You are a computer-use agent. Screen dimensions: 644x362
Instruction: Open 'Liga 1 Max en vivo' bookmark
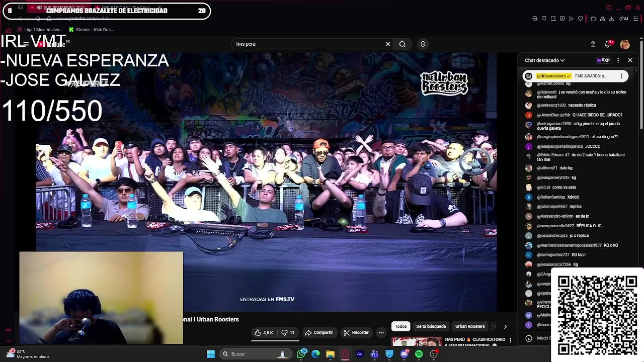tap(40, 30)
